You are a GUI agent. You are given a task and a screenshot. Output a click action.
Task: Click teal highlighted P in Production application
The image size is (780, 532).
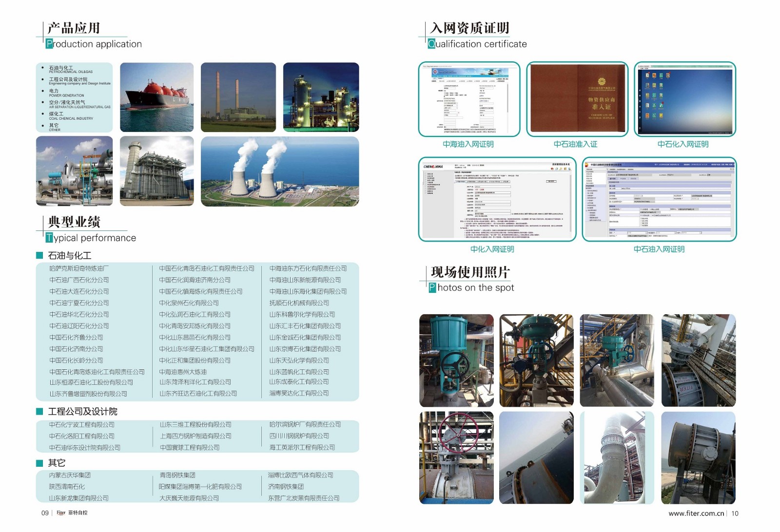coord(49,44)
